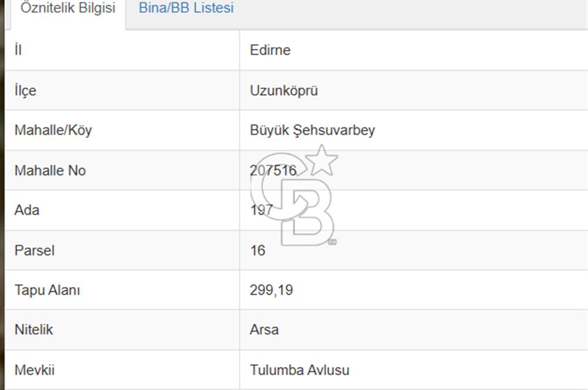Click the Nitelik row label
Screen dimensions: 588x390
pyautogui.click(x=34, y=330)
